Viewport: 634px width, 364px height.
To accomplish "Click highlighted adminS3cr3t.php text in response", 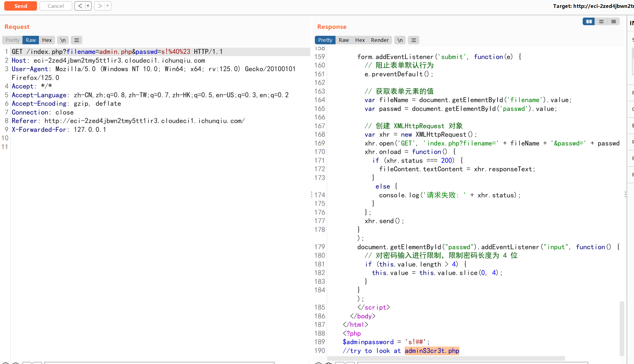I will 432,351.
